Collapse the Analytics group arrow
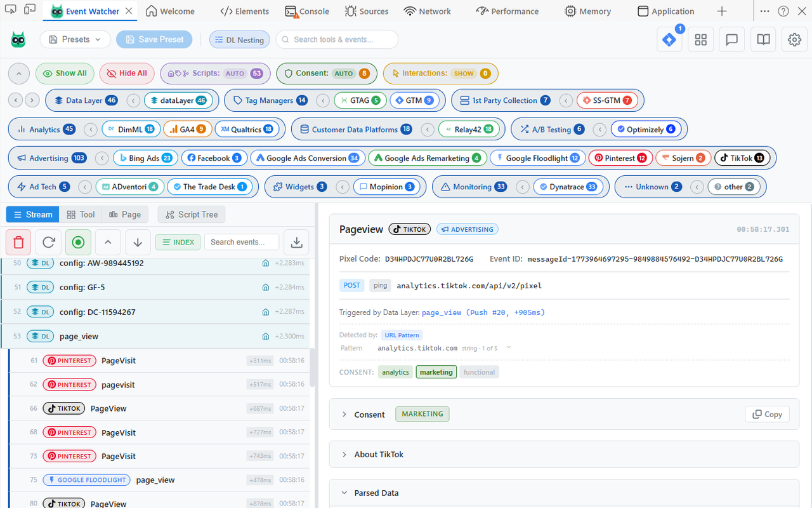 point(91,130)
